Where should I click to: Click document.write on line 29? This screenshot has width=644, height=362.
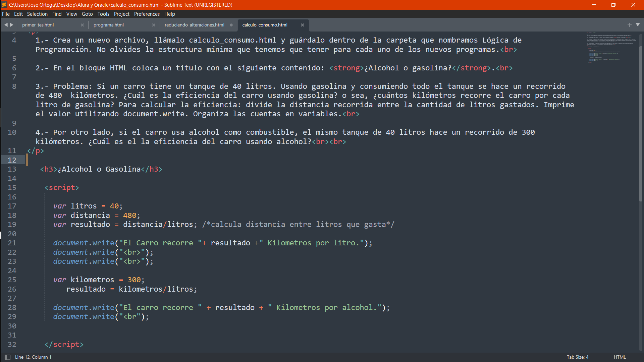(84, 317)
